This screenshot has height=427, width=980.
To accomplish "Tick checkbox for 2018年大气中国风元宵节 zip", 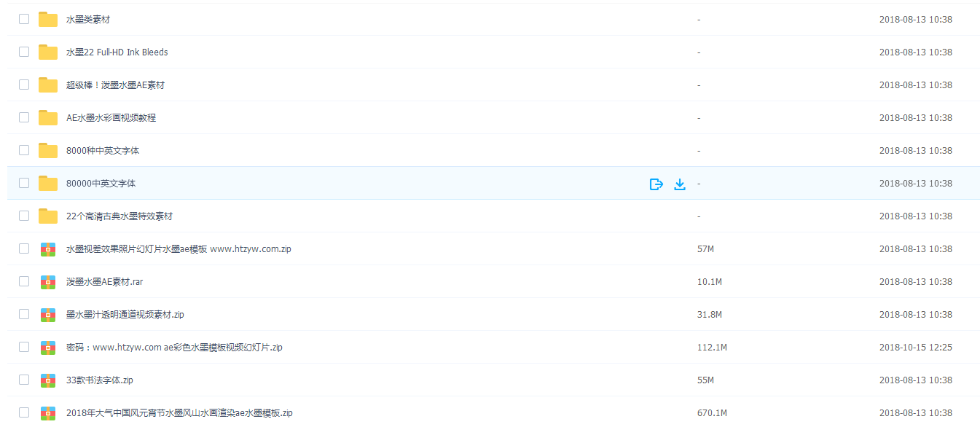I will [24, 412].
